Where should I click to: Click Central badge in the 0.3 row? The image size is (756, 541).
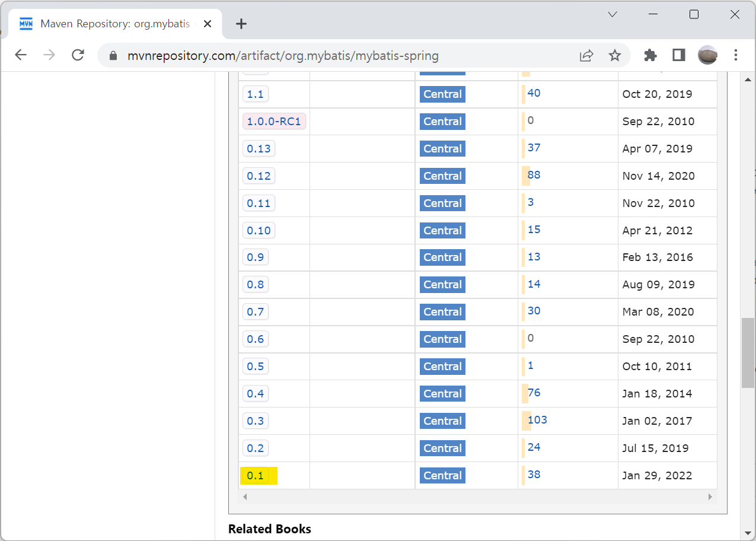(442, 421)
